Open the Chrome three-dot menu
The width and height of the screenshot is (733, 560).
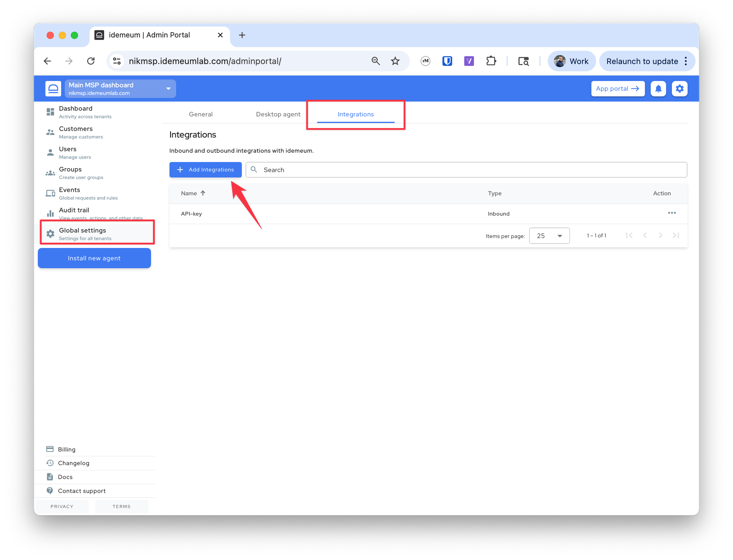coord(686,61)
